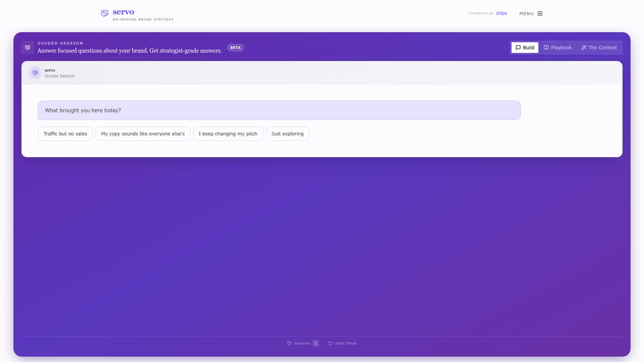Click the servo wordmark in the header

[x=123, y=12]
